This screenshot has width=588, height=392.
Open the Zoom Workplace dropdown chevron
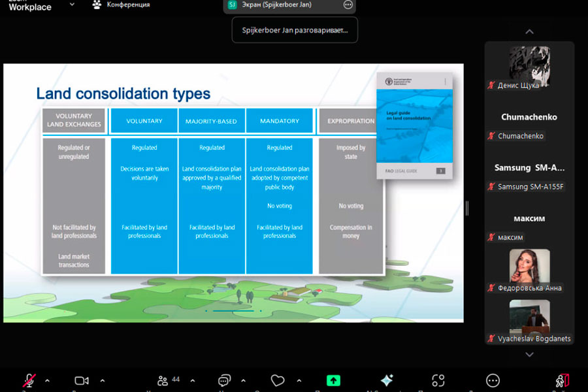click(x=72, y=5)
